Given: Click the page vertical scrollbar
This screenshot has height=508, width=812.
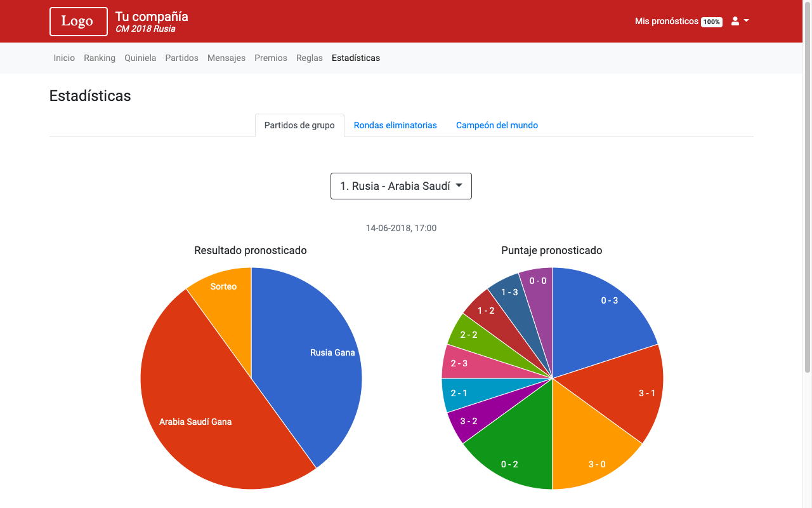Looking at the screenshot, I should pyautogui.click(x=808, y=187).
